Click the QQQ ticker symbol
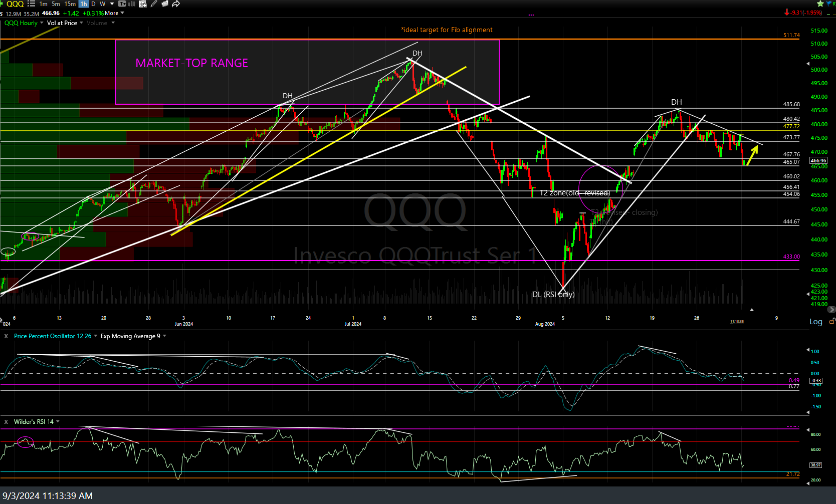 (x=15, y=4)
